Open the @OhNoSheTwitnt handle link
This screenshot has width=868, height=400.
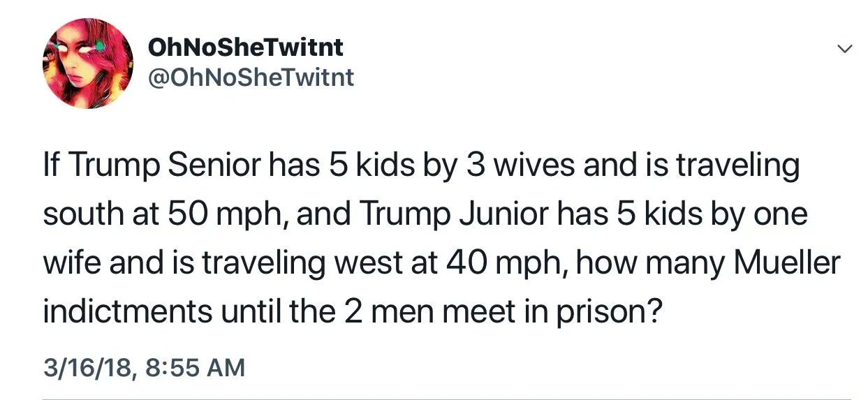[x=251, y=77]
